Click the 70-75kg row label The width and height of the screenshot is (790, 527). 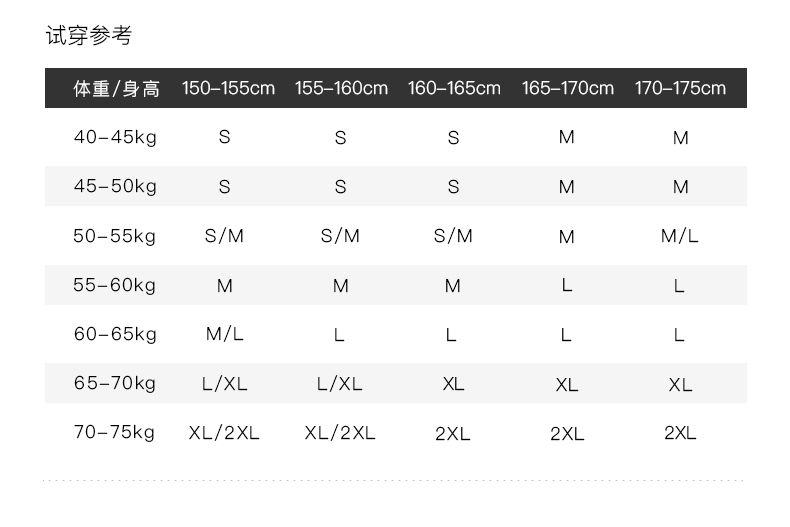click(x=115, y=433)
